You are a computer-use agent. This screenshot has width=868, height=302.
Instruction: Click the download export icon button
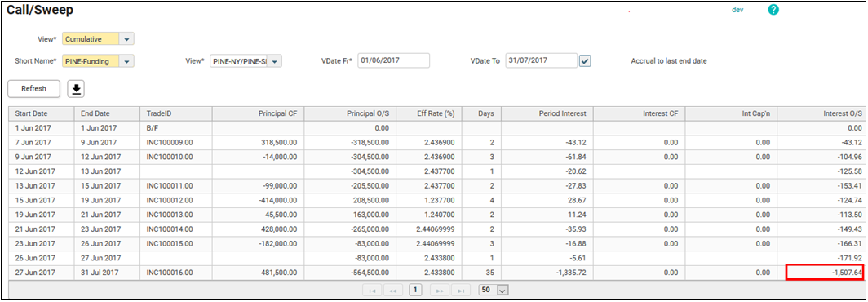point(76,89)
